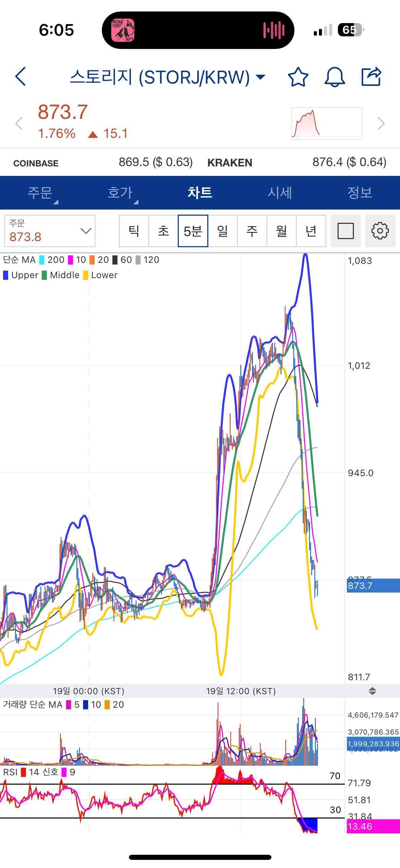Add STORJ to favorites with star icon
This screenshot has height=868, width=400.
[x=298, y=77]
